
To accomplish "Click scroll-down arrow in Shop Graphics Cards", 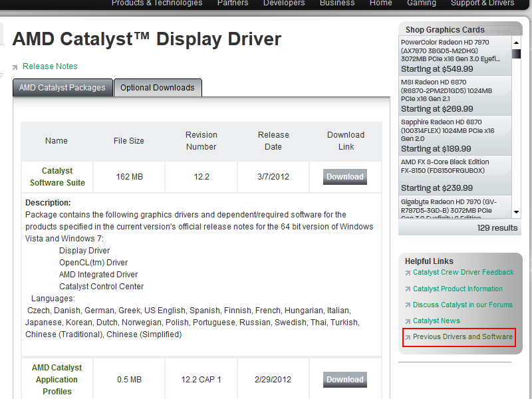I will point(517,212).
